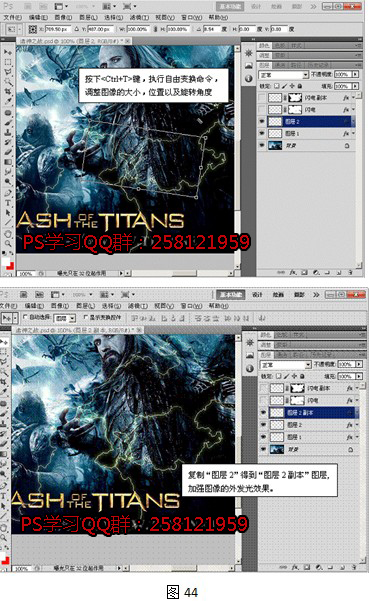Select the Type (T) tool in lower window

click(4, 496)
